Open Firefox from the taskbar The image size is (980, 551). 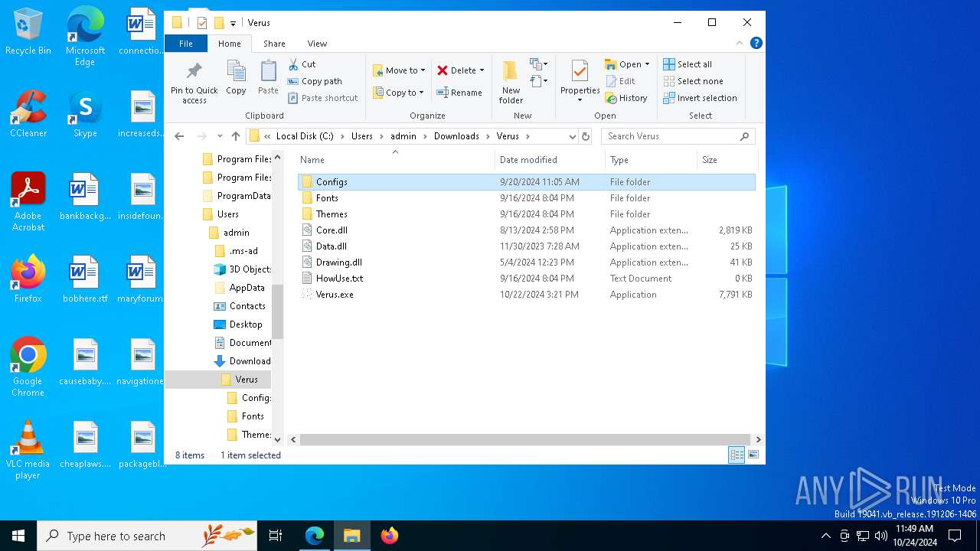[390, 536]
